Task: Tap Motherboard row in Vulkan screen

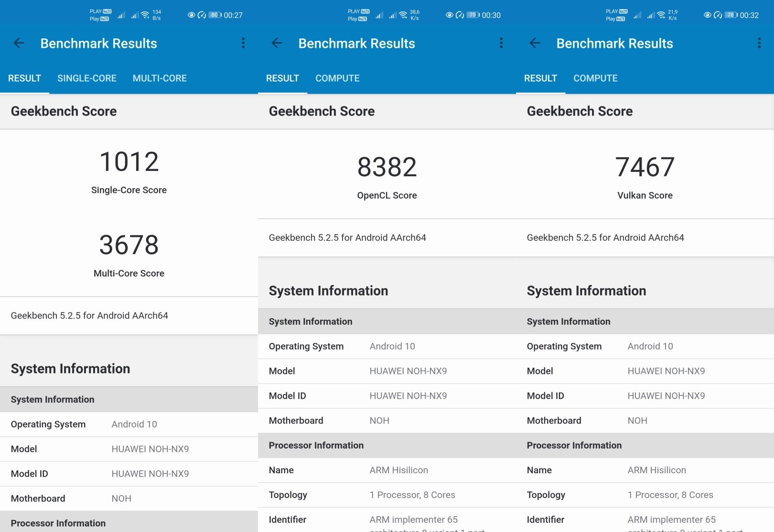Action: tap(645, 421)
